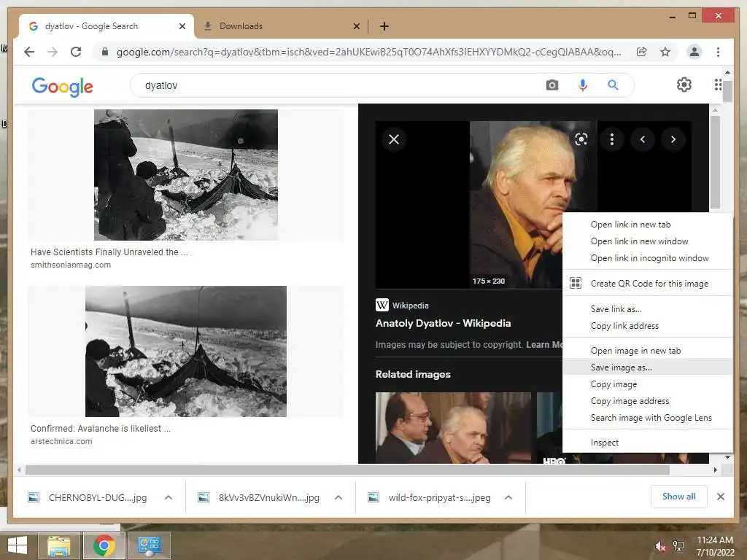Click the preview panel vertical scrollbar thumb
The image size is (747, 560).
point(715,163)
